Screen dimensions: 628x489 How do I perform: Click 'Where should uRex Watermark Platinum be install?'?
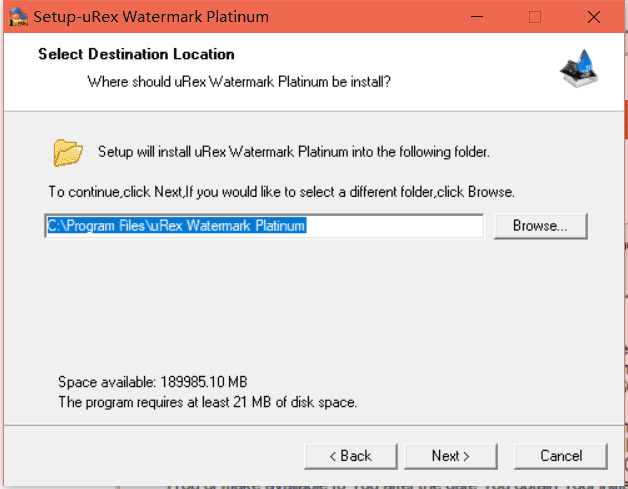(239, 82)
